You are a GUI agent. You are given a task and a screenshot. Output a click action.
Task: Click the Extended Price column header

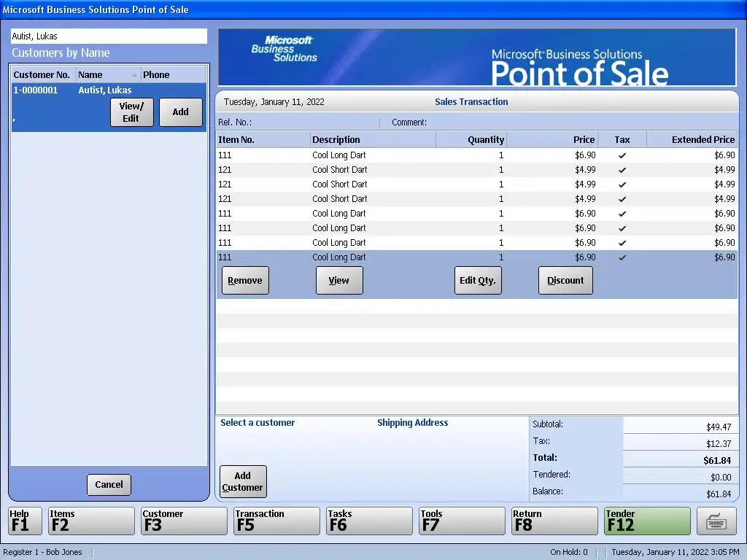pyautogui.click(x=692, y=139)
